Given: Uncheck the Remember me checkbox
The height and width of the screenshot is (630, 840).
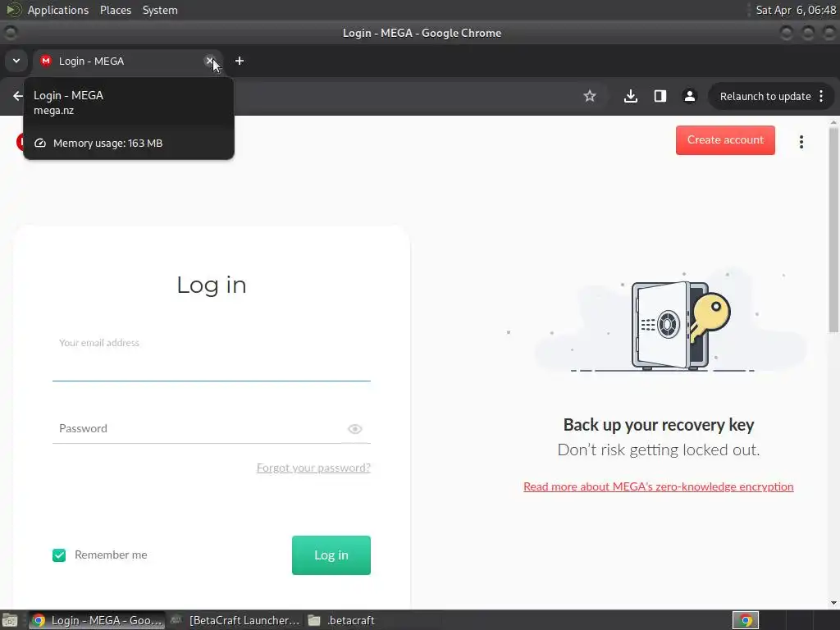Looking at the screenshot, I should pos(59,555).
